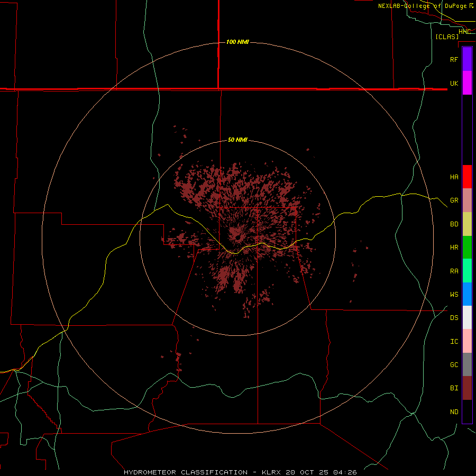The width and height of the screenshot is (476, 476).
Task: Click the 'RF' legend label
Action: click(x=454, y=59)
